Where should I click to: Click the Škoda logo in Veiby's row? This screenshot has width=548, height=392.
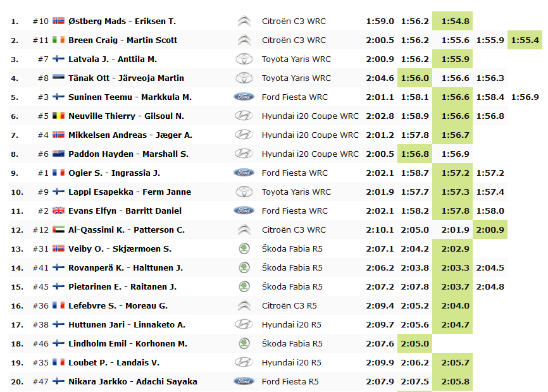[x=244, y=248]
